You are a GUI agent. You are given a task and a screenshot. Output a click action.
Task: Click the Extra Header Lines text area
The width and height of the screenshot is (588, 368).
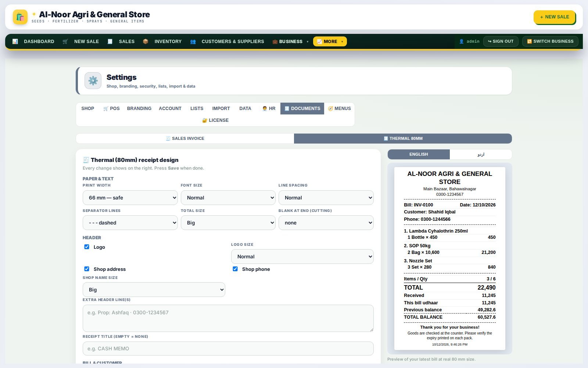point(228,318)
